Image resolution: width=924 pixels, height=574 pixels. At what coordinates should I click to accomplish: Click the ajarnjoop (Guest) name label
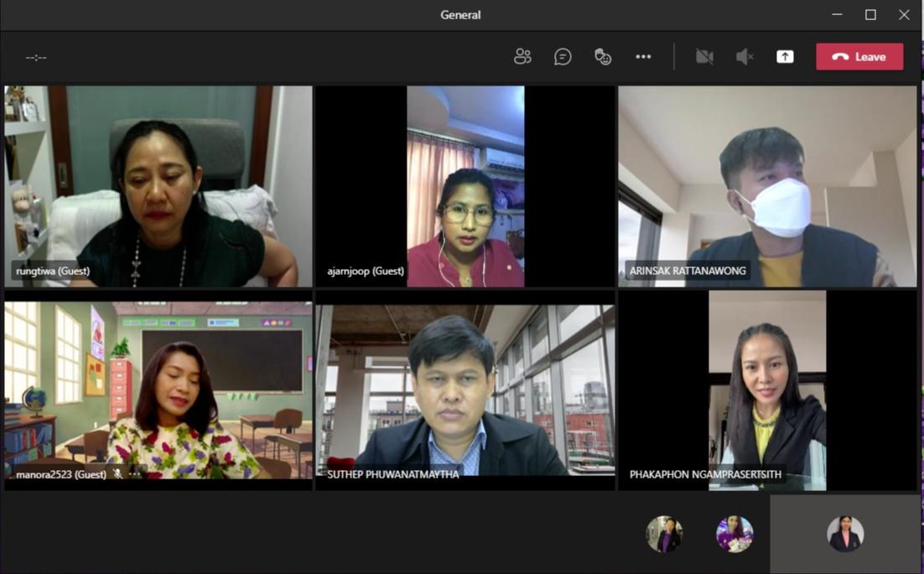(366, 271)
